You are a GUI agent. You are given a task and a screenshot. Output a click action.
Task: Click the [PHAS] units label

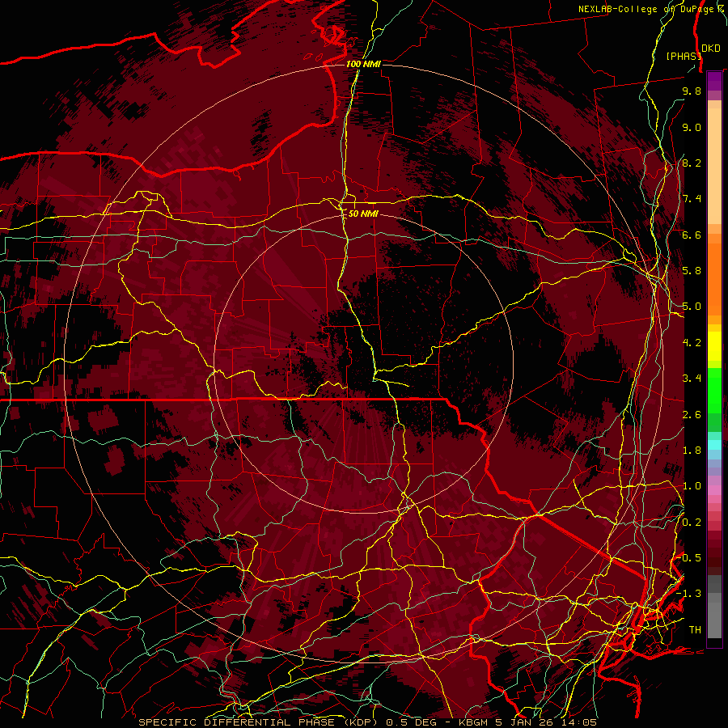coord(683,56)
